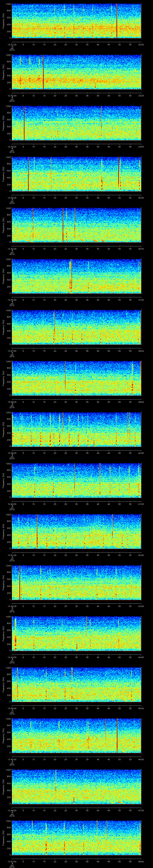
Task: Click the '12:46:00' start time label
Action: pos(12,810)
